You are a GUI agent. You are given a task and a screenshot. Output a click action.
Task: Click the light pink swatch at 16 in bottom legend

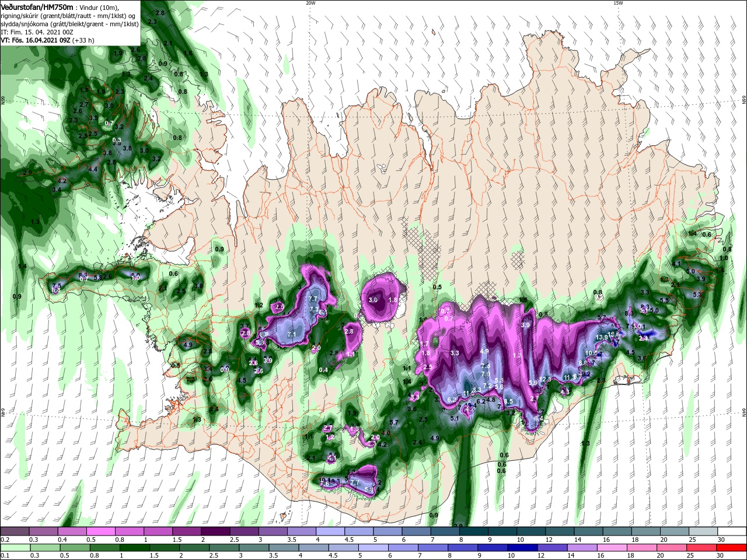(612, 548)
